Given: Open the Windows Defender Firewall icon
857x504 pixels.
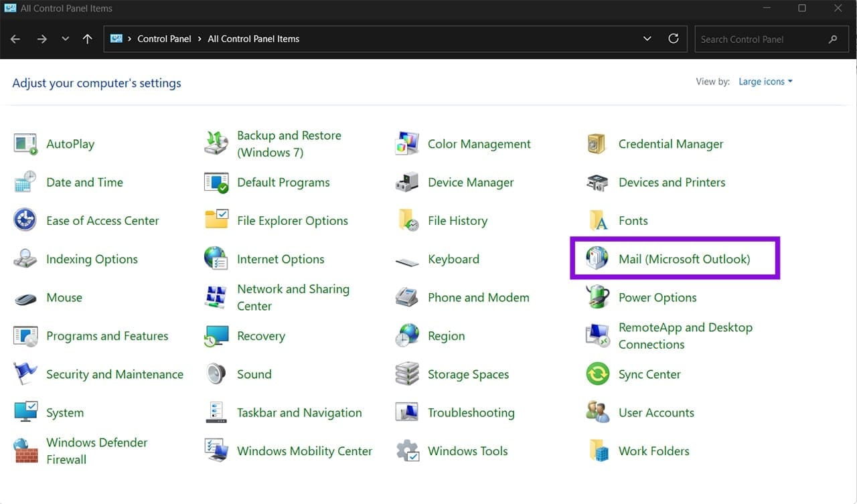Looking at the screenshot, I should click(25, 451).
